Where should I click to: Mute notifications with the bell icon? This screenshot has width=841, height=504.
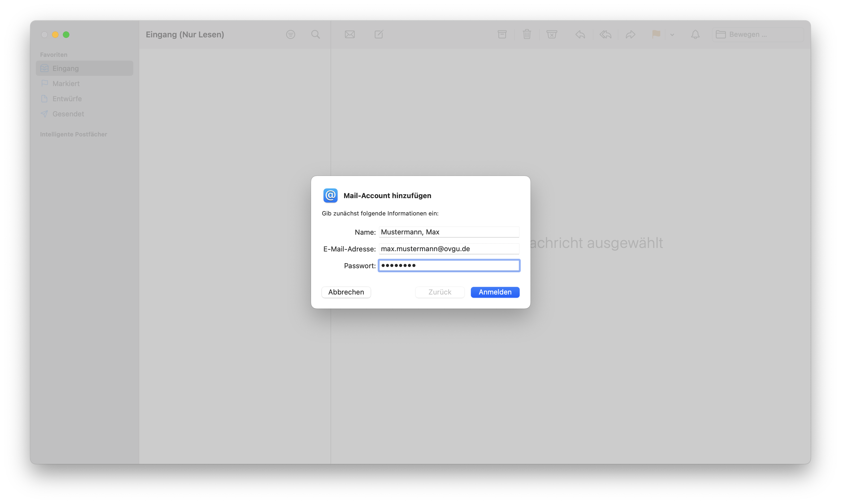695,34
